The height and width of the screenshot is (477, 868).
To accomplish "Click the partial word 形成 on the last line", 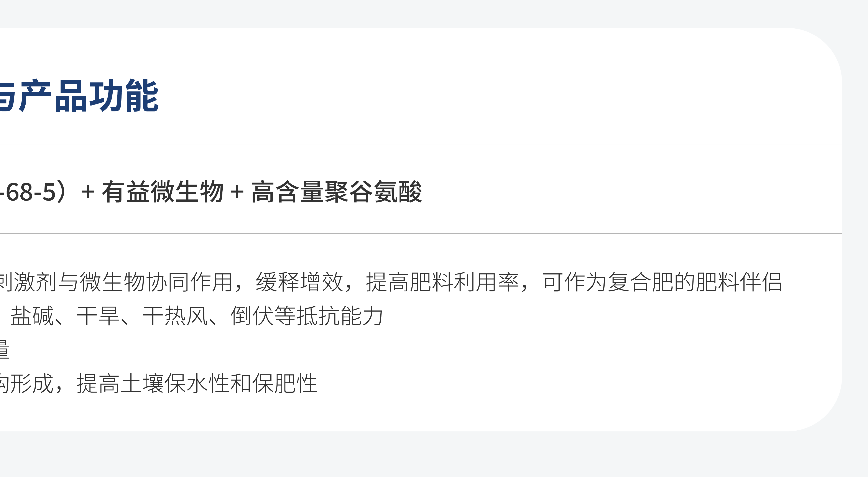I will pyautogui.click(x=32, y=383).
